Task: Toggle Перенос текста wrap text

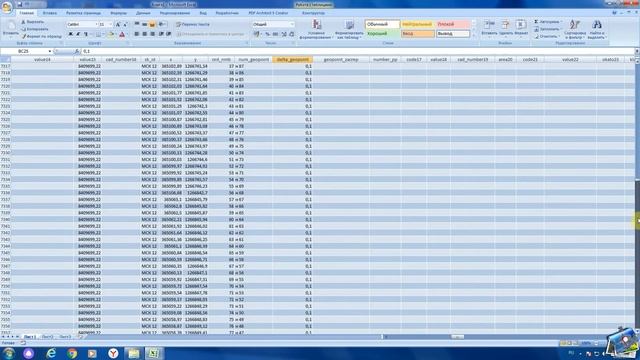Action: pos(193,24)
